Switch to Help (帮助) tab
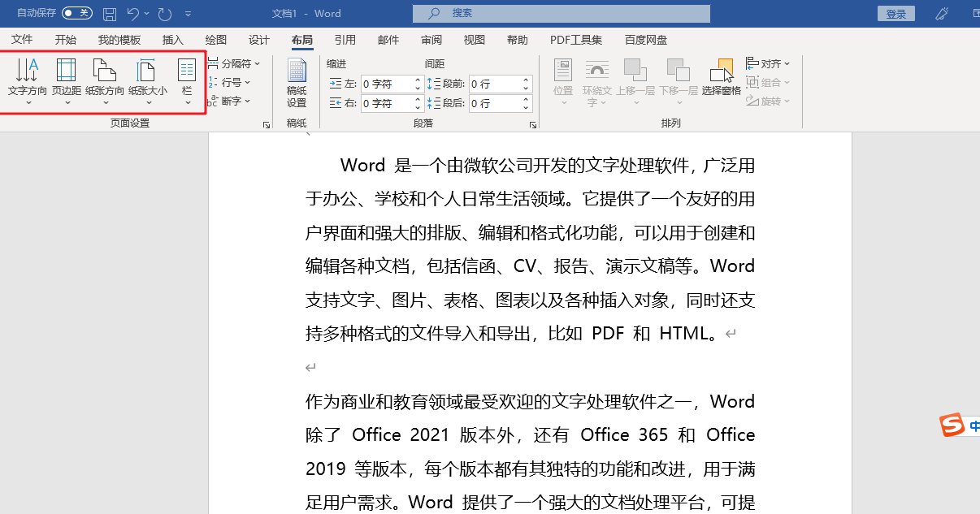980x514 pixels. [517, 40]
